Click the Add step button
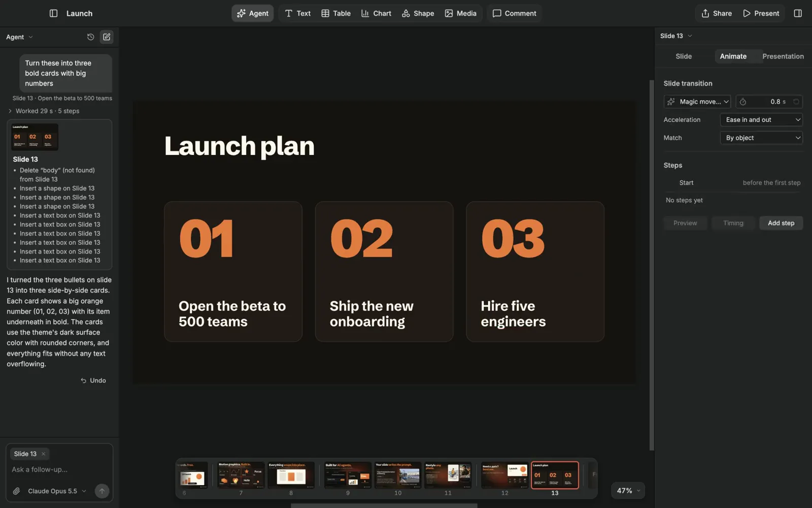The image size is (812, 508). click(x=781, y=223)
